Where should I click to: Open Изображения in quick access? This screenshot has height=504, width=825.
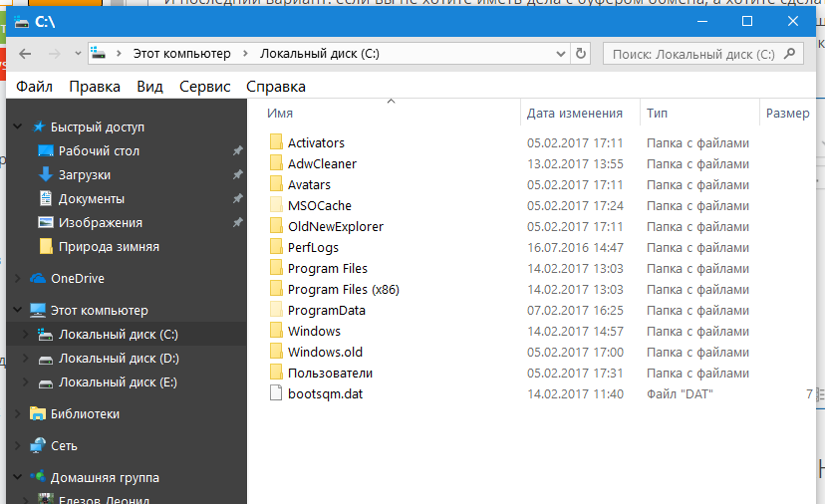(x=101, y=222)
